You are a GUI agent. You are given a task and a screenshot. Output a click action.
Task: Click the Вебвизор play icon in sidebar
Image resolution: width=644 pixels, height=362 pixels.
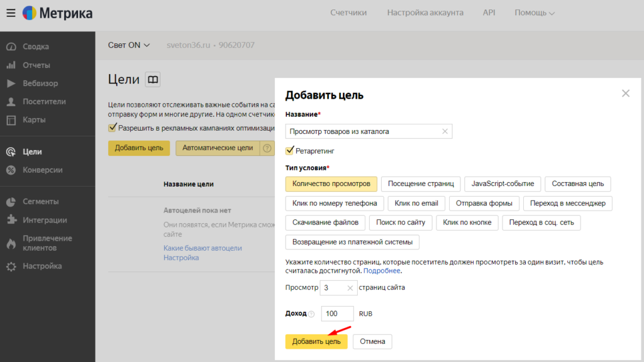11,83
